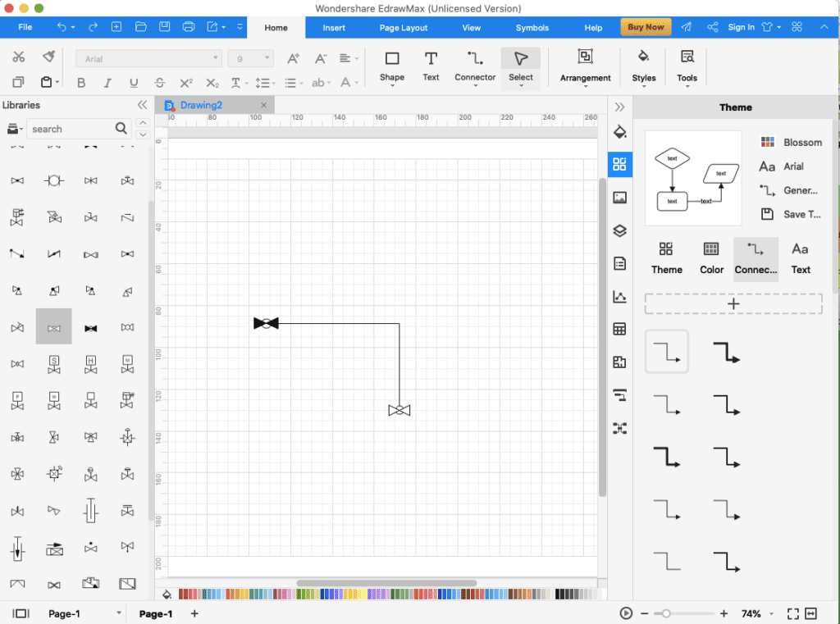Open the font size dropdown
This screenshot has height=624, width=840.
click(x=250, y=59)
